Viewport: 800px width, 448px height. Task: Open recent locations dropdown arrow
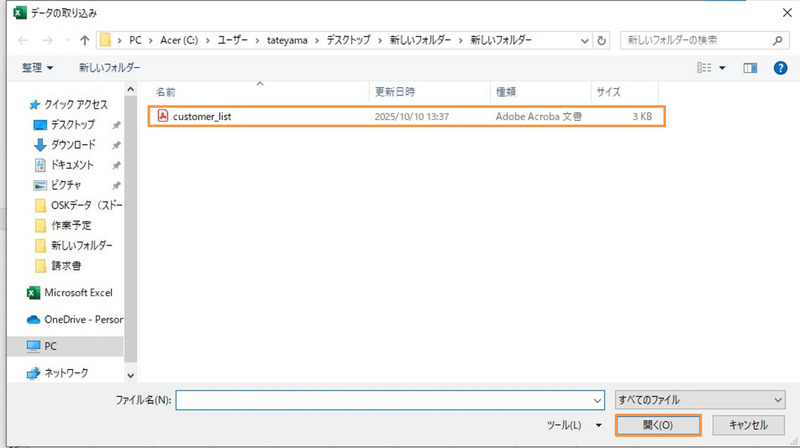coord(67,40)
